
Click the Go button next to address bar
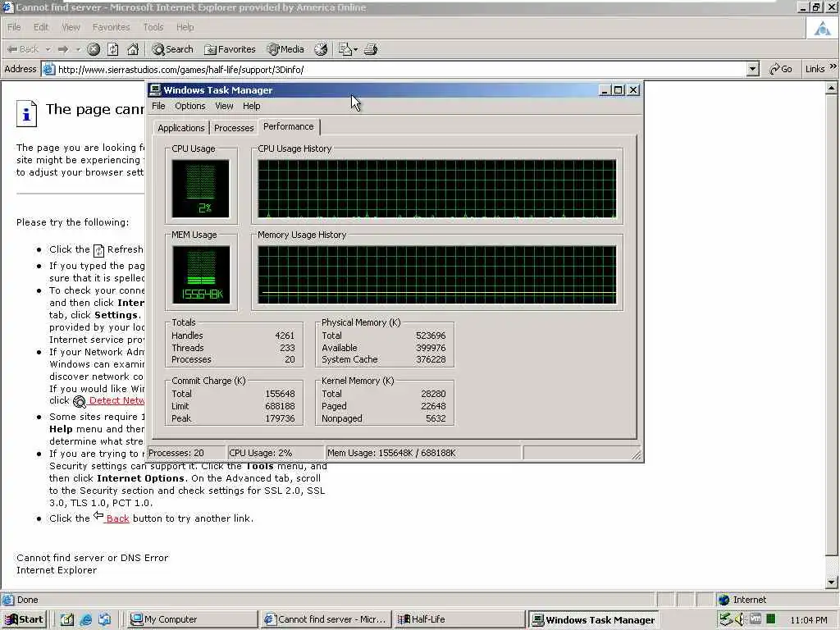(781, 69)
